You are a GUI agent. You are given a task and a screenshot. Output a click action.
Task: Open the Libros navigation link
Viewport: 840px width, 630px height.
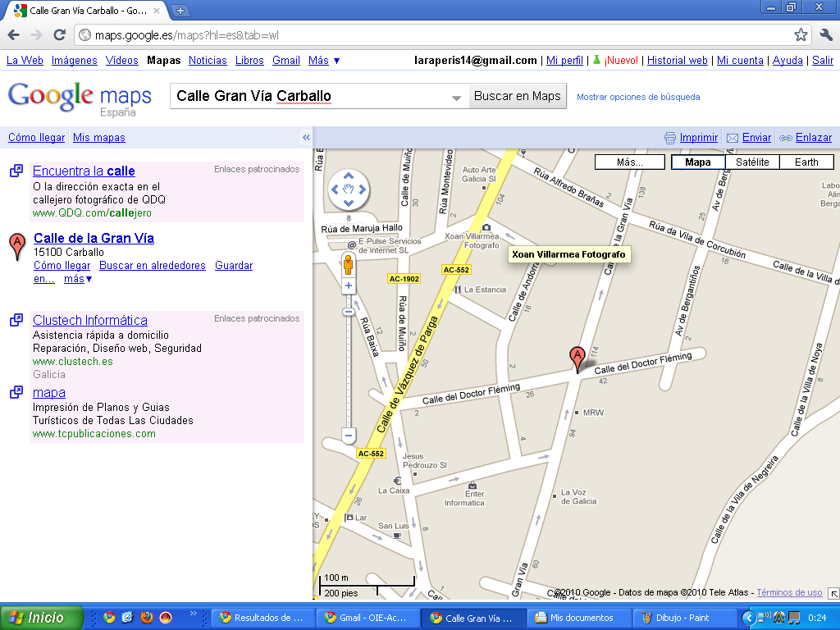[249, 61]
